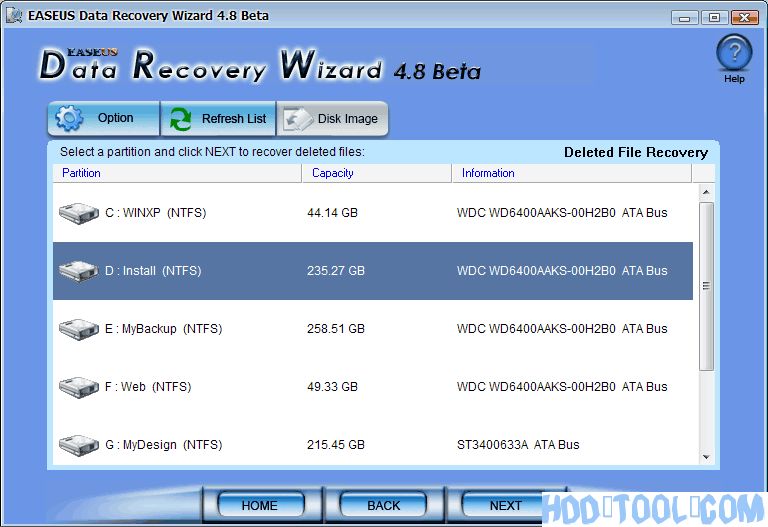Click the drive icon for D: Install
768x527 pixels.
point(79,271)
